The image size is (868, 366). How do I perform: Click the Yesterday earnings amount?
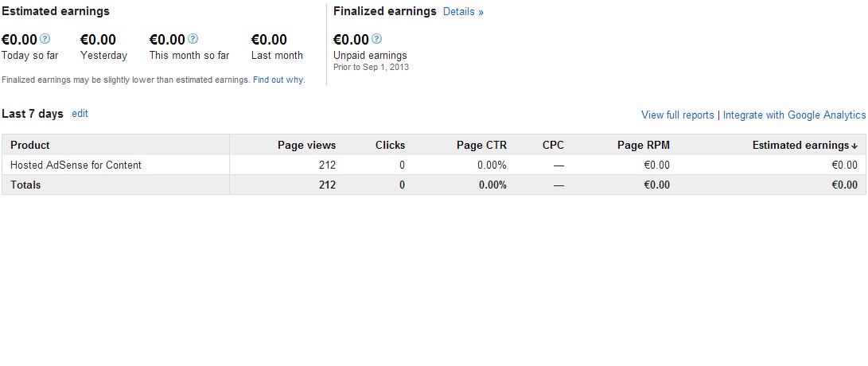click(x=98, y=40)
